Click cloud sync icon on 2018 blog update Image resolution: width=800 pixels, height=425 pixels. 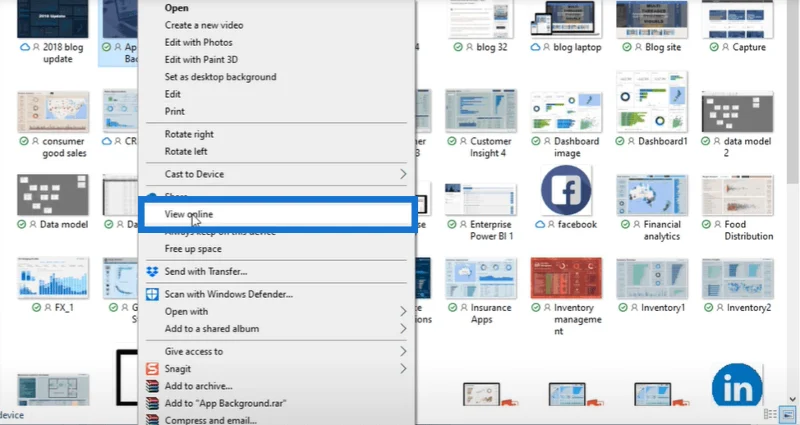24,47
